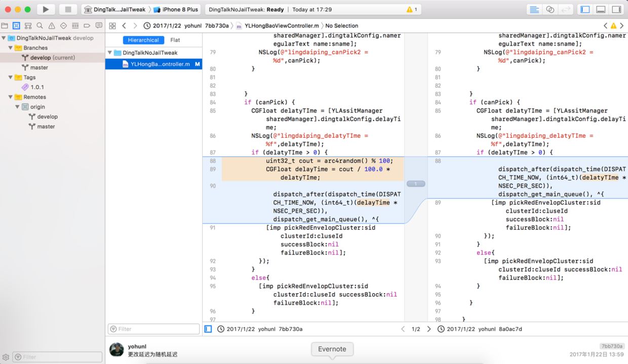Viewport: 628px width, 364px height.
Task: Select the develop (current) branch
Action: click(x=53, y=58)
